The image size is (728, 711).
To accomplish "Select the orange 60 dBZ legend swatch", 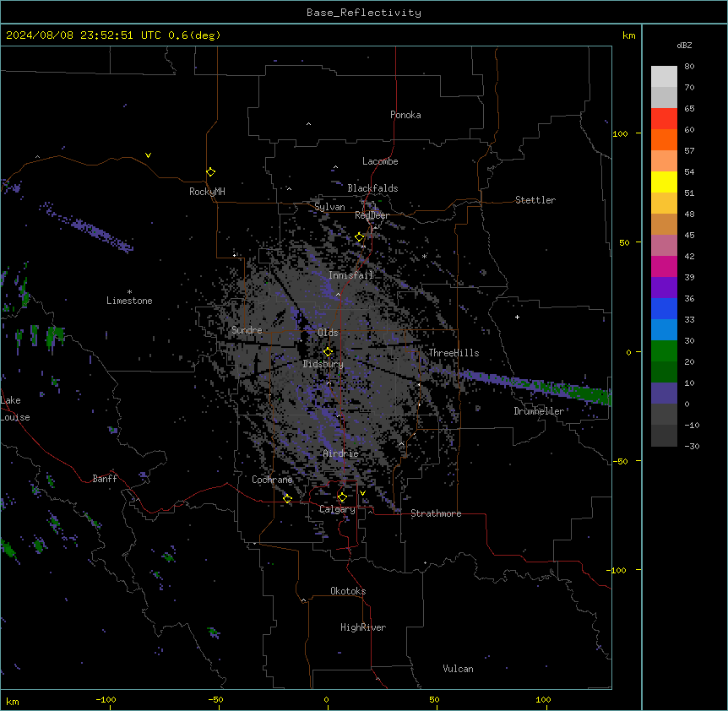I will coord(664,139).
